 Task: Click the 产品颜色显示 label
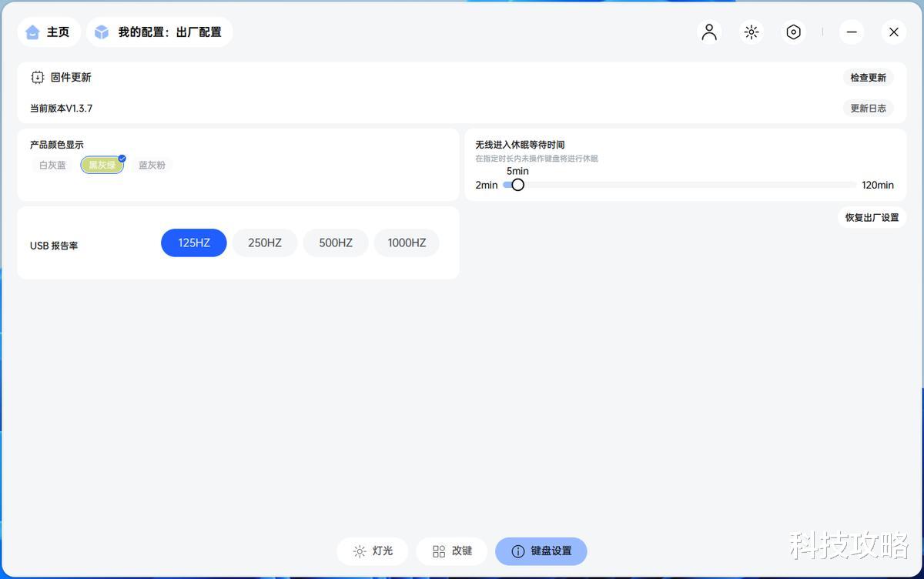tap(57, 145)
